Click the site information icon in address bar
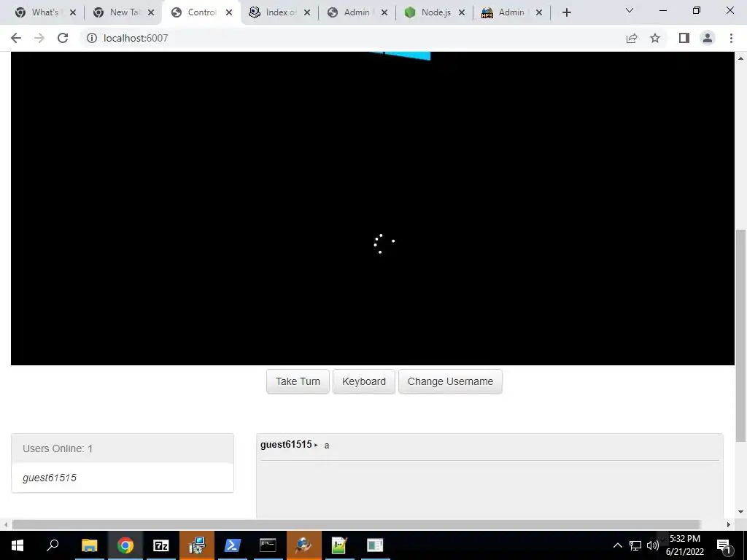 point(91,38)
